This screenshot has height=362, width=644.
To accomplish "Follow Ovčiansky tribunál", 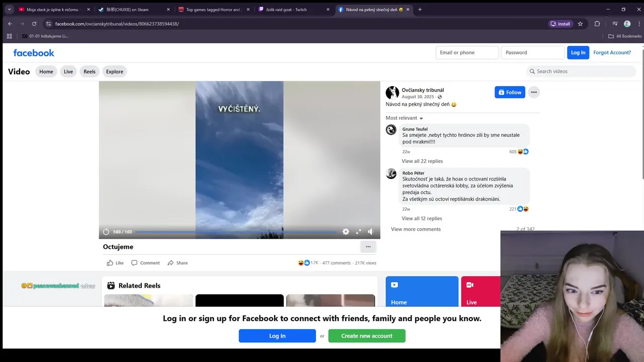I will click(x=510, y=92).
